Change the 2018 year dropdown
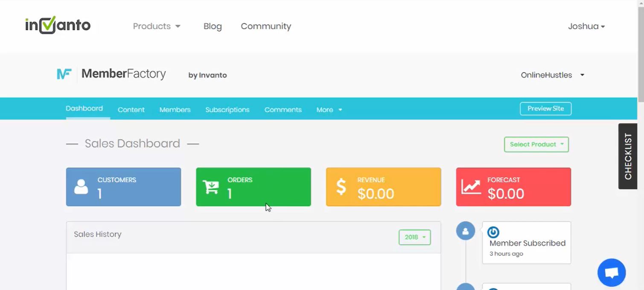Image resolution: width=644 pixels, height=290 pixels. [x=415, y=237]
